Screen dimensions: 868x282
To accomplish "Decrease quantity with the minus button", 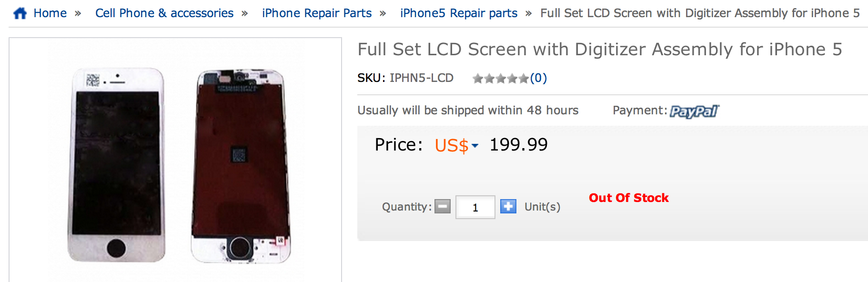I will [443, 207].
